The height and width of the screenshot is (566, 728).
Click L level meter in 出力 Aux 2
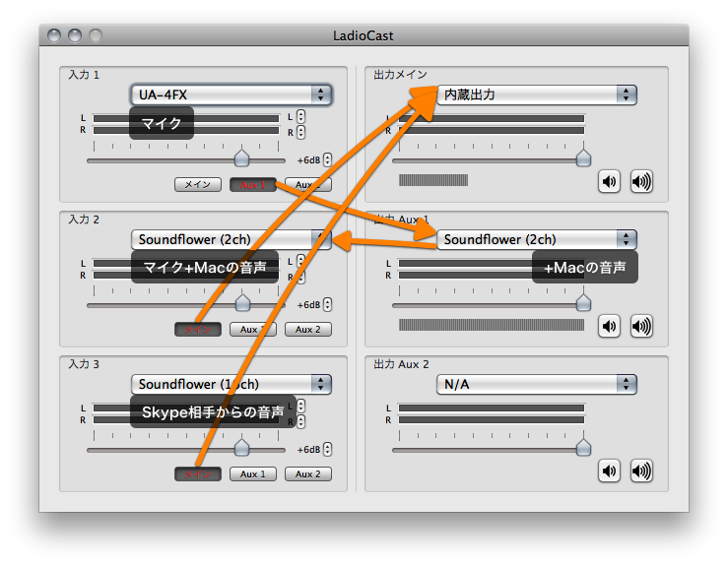[492, 408]
